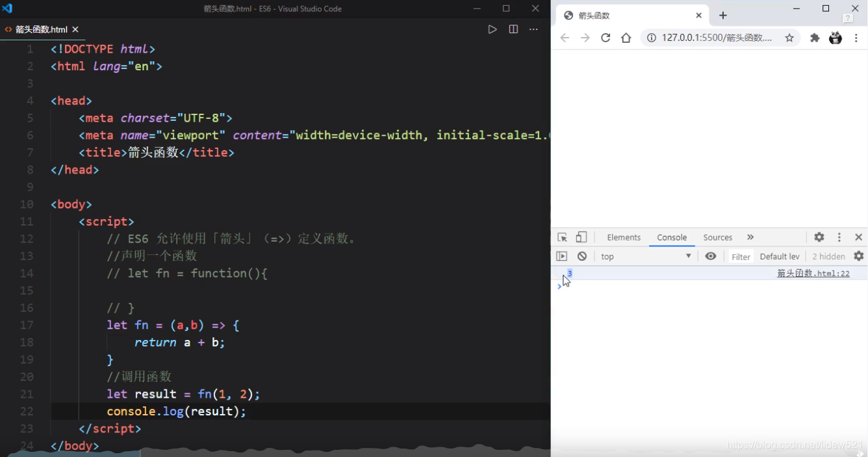Select the 箭头函数 browser tab
The width and height of the screenshot is (868, 457).
click(x=633, y=16)
